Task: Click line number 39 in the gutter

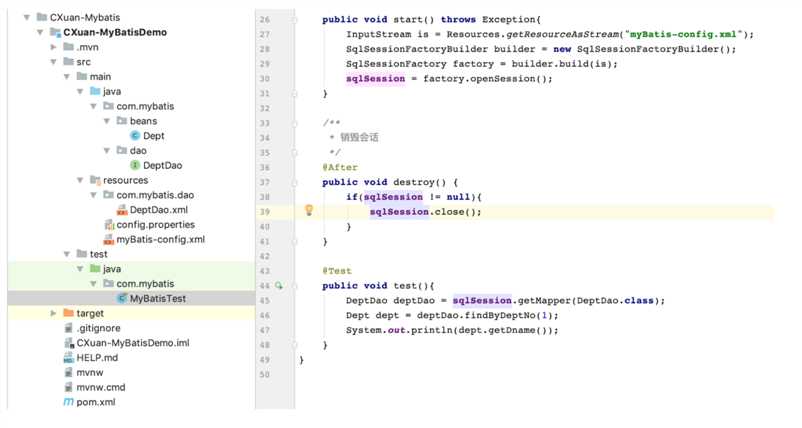Action: pyautogui.click(x=264, y=212)
